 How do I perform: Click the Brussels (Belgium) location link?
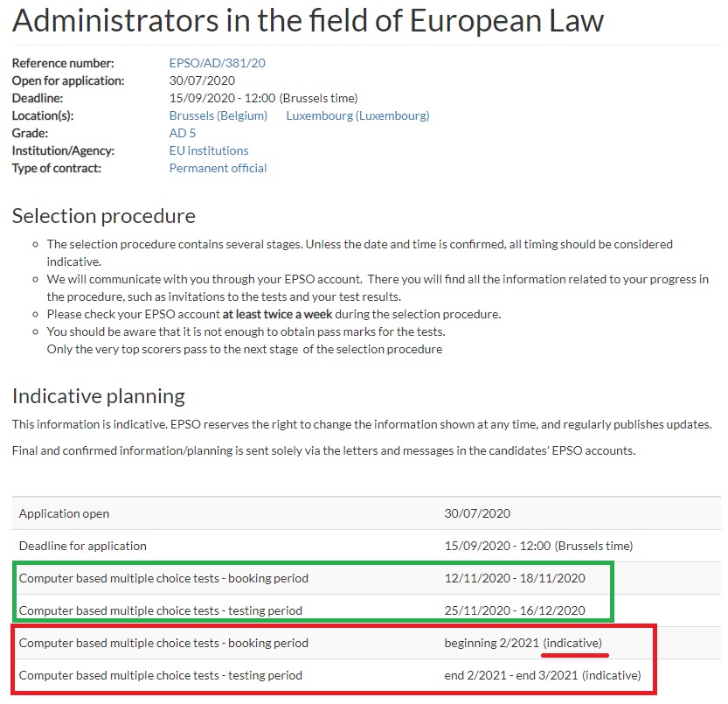coord(218,115)
